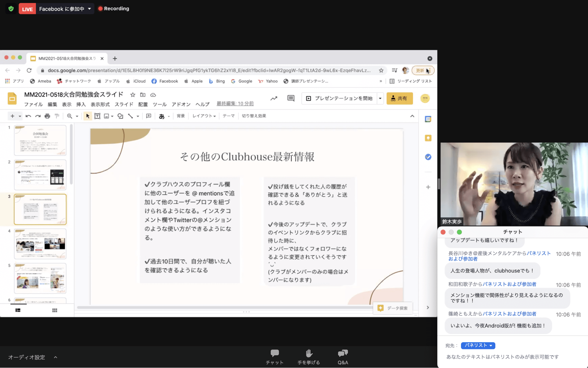Screen dimensions: 588x368
Task: Click the データ探索 explore button
Action: (x=393, y=308)
